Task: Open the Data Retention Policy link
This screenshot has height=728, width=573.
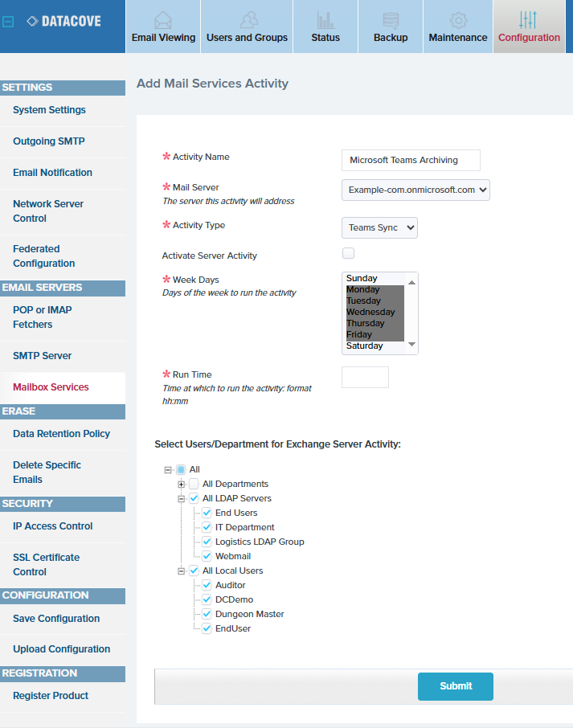Action: coord(61,434)
